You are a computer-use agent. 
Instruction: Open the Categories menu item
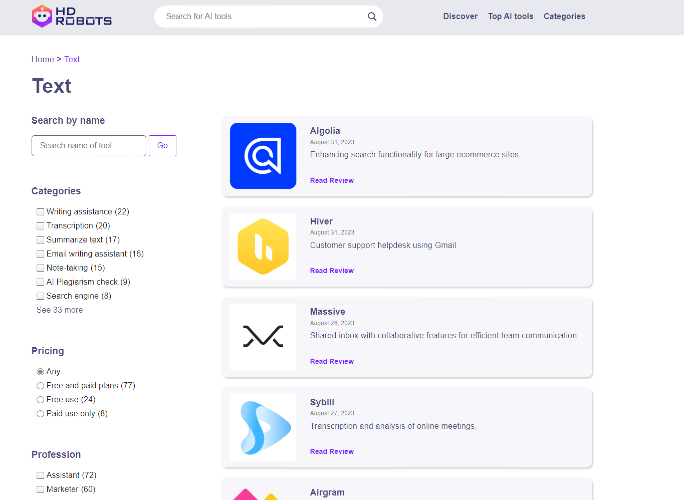(564, 16)
